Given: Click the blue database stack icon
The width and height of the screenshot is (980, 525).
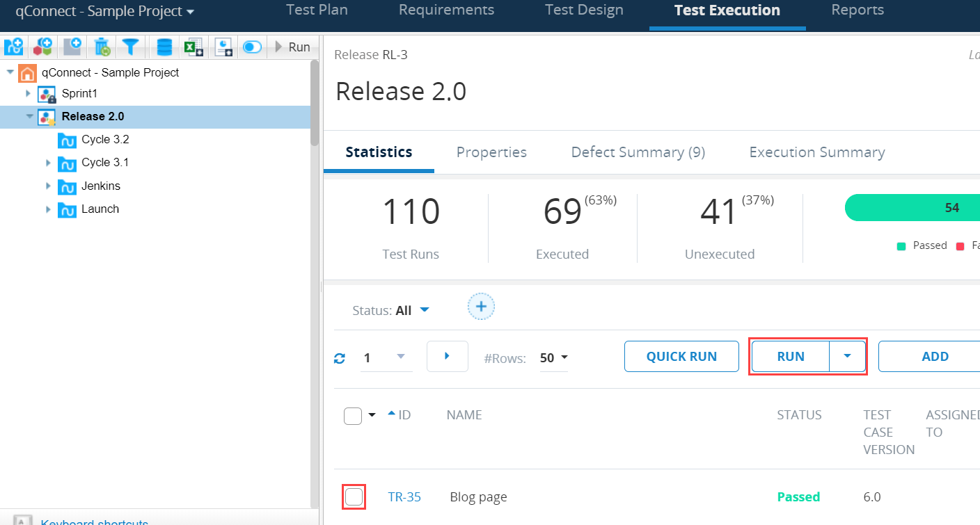Looking at the screenshot, I should 164,47.
